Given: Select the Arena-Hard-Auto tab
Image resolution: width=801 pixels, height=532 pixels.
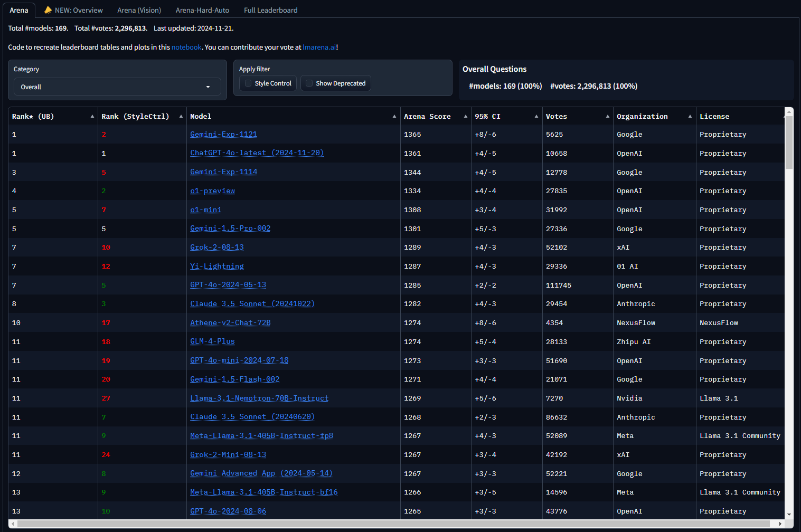Looking at the screenshot, I should click(x=202, y=9).
